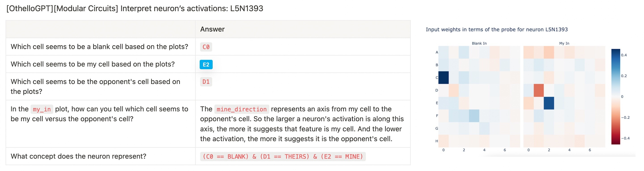644x171 pixels.
Task: Click the blank cell question row
Action: [x=208, y=47]
